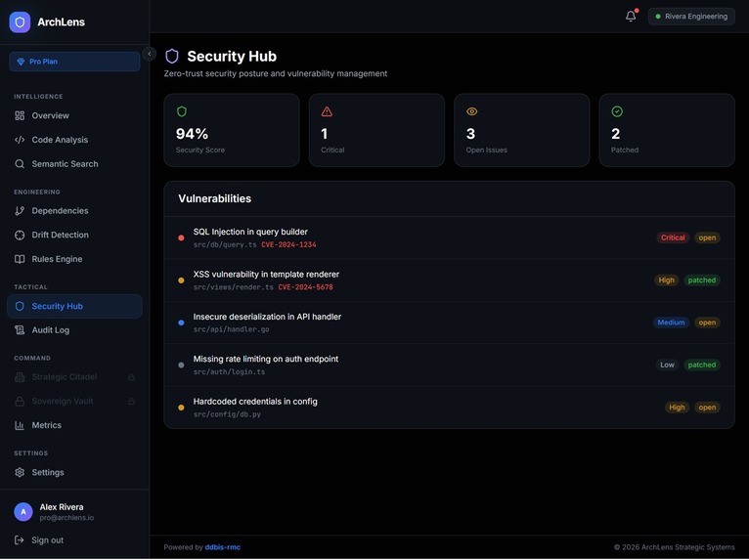Click the red warning triangle icon

click(x=327, y=111)
